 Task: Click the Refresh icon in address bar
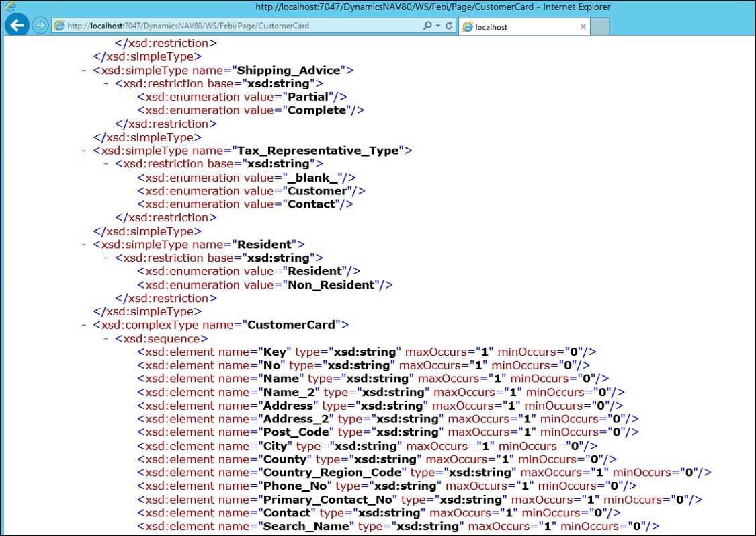(448, 26)
